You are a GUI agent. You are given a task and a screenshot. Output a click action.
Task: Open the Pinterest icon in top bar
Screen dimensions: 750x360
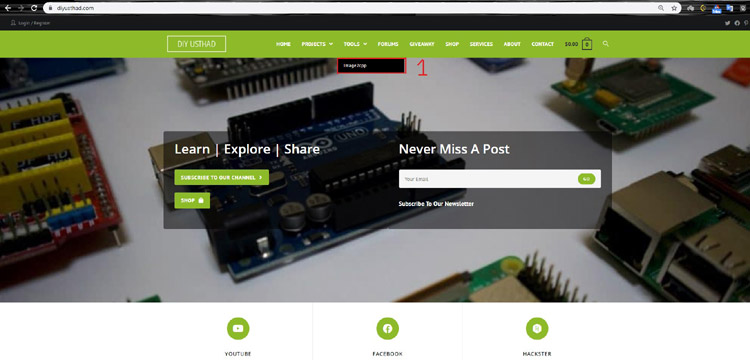coord(746,23)
